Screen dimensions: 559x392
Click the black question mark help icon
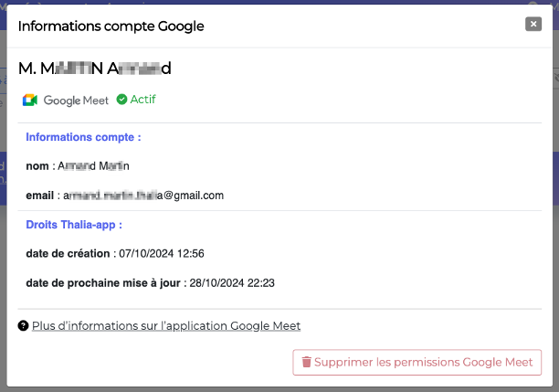[23, 325]
